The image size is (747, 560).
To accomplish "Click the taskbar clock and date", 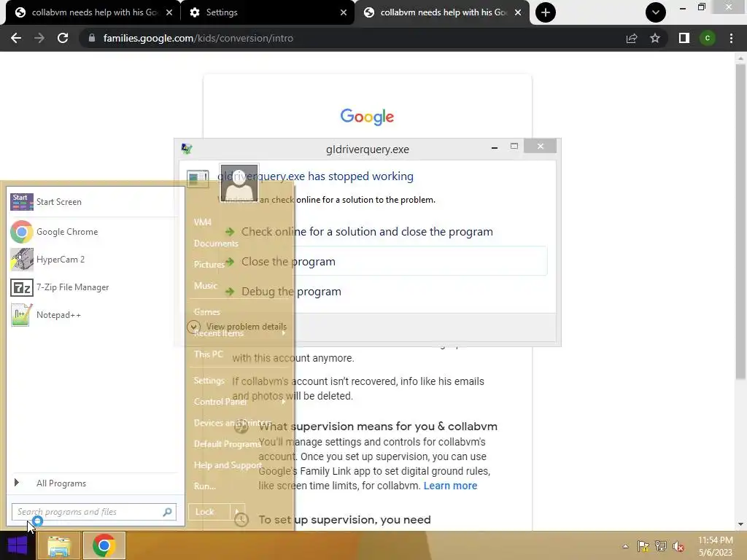I will tap(715, 546).
